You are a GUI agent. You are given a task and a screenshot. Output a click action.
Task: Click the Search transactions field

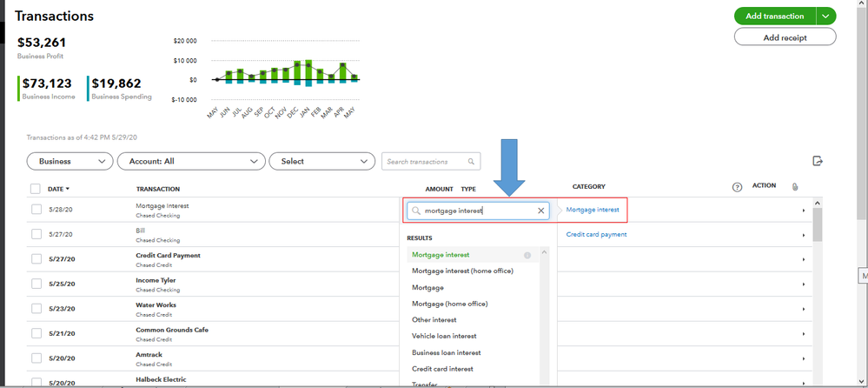(x=431, y=161)
